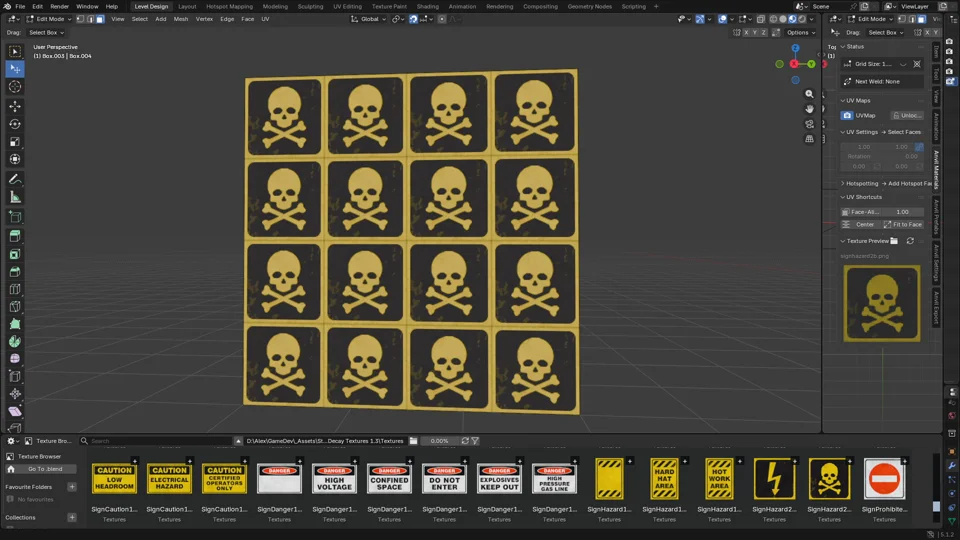The height and width of the screenshot is (540, 960).
Task: Collapse the Status panel
Action: [843, 47]
